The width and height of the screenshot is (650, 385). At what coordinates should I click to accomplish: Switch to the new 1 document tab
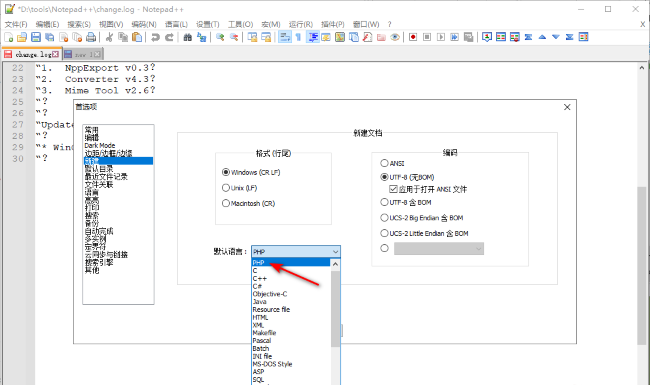tap(82, 54)
